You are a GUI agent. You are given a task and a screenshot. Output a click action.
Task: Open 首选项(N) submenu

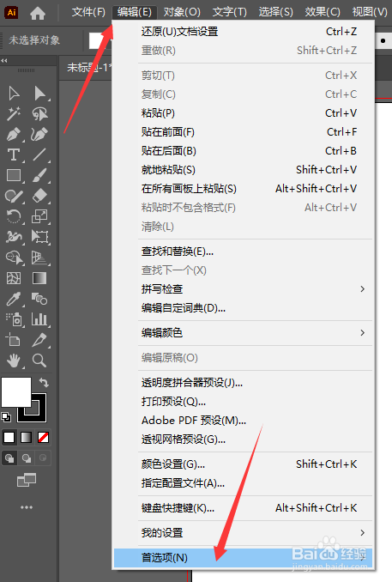pos(243,557)
